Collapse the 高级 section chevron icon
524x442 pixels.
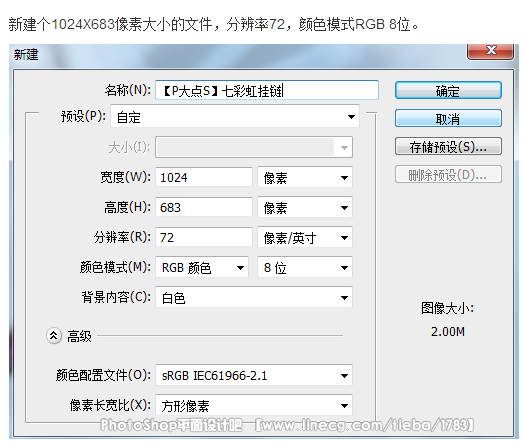coord(53,335)
